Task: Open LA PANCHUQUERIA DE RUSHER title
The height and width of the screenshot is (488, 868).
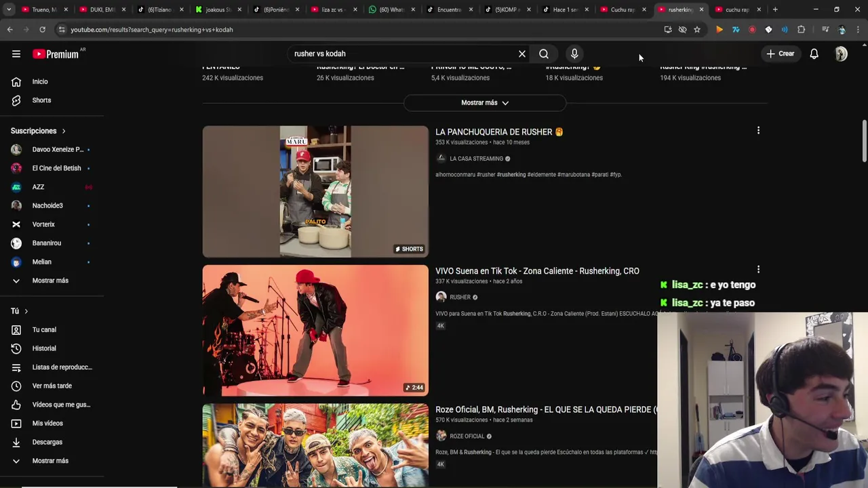Action: click(499, 132)
